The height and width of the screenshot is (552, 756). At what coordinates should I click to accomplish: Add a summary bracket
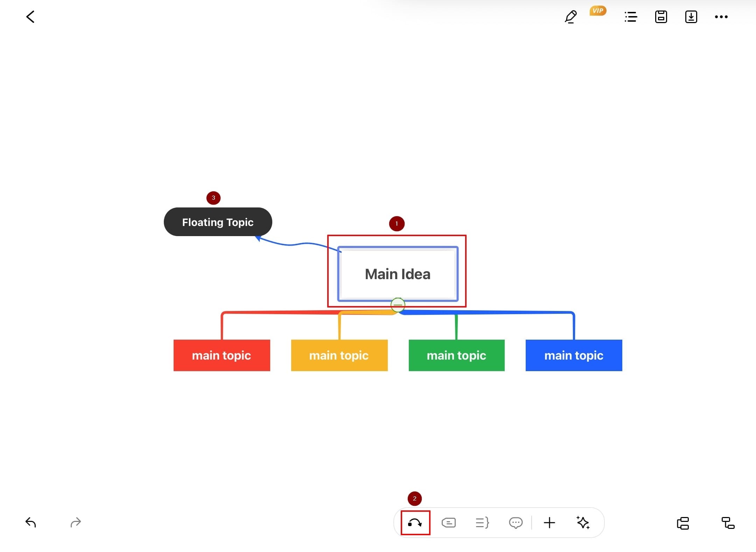[482, 523]
